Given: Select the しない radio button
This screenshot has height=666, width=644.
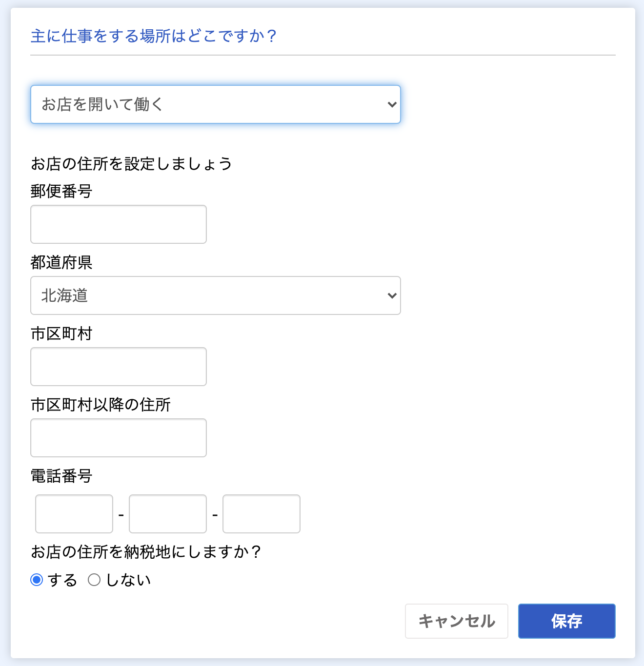Looking at the screenshot, I should click(x=94, y=580).
